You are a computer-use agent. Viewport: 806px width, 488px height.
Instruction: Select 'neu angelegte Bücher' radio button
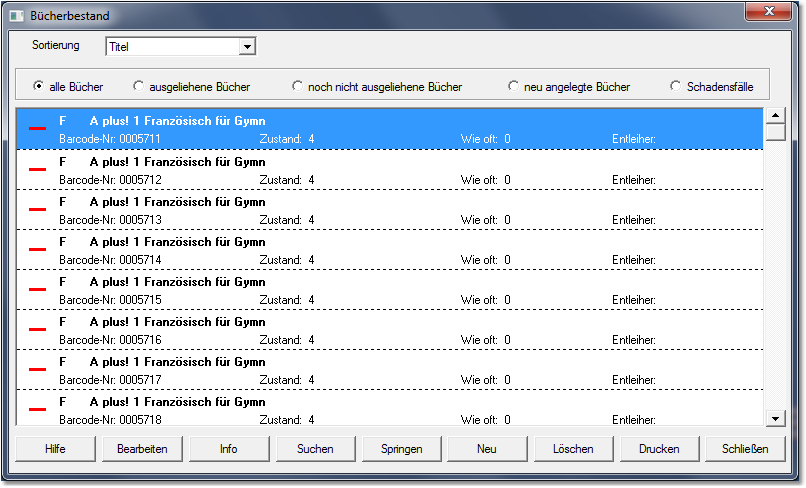tap(513, 86)
